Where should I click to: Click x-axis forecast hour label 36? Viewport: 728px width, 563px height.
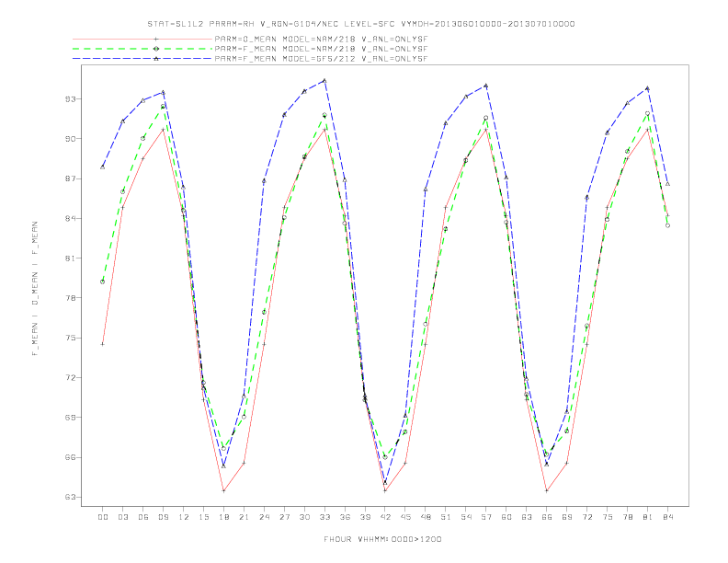click(x=345, y=517)
